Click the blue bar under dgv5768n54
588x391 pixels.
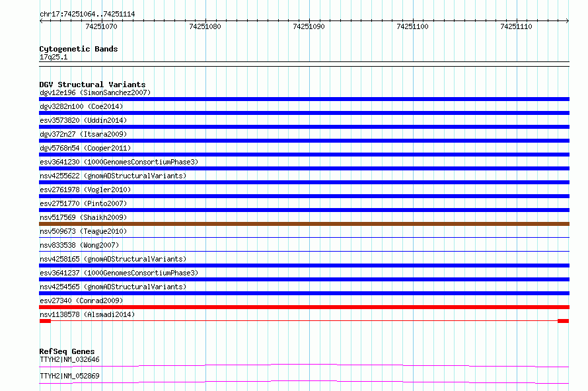[304, 155]
